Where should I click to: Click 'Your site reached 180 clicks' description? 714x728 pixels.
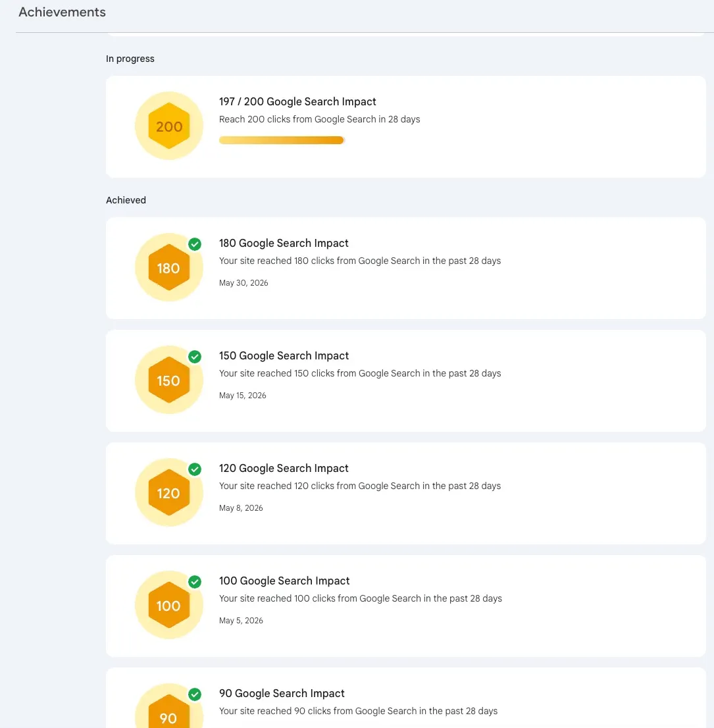click(x=360, y=261)
